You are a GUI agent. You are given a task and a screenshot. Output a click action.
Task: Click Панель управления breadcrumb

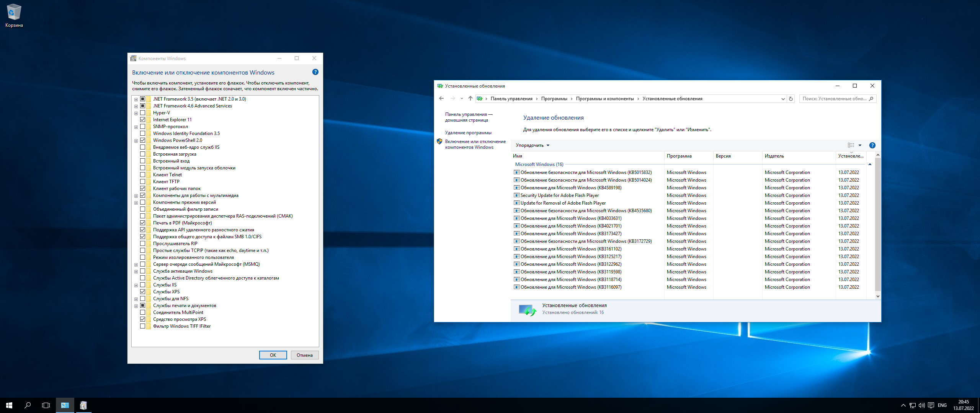tap(511, 99)
